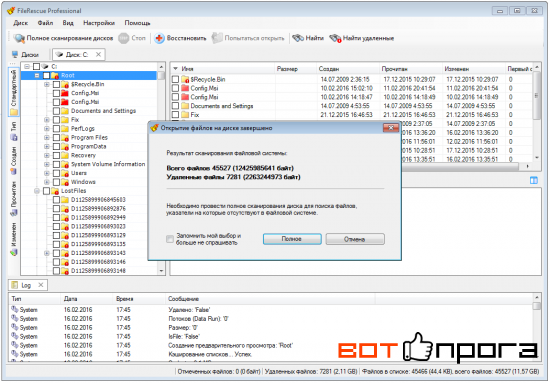This screenshot has height=383, width=550.
Task: Check the Windows folder checkbox
Action: pyautogui.click(x=56, y=182)
